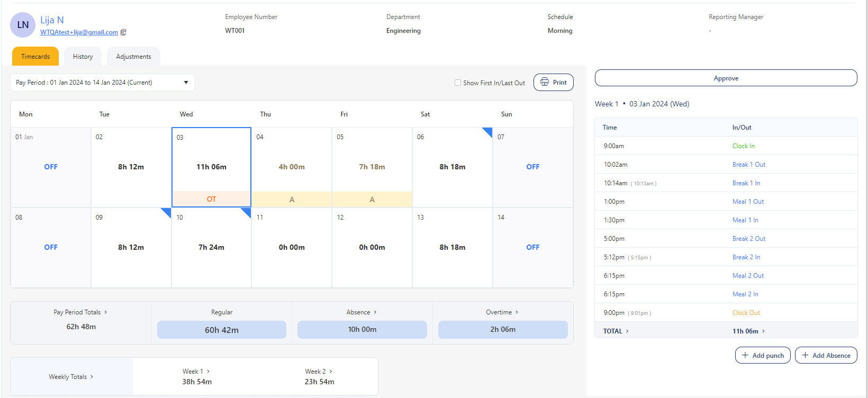Select the Jan 13 day cell
Viewport: 868px width, 398px height.
point(452,247)
